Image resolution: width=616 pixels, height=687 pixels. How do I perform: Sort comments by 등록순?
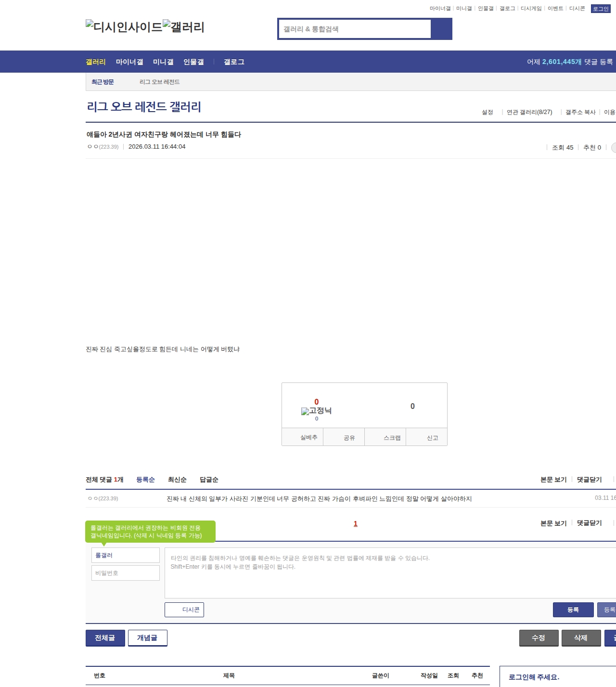(145, 480)
